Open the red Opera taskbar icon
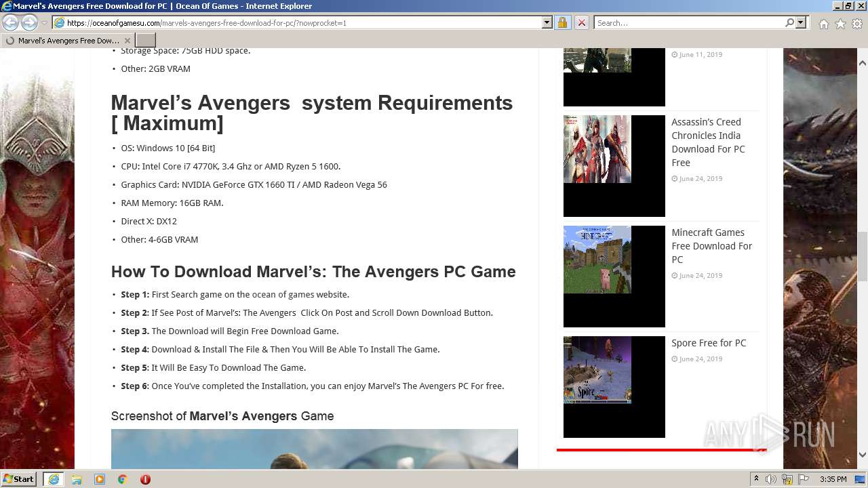The height and width of the screenshot is (488, 868). coord(145,479)
